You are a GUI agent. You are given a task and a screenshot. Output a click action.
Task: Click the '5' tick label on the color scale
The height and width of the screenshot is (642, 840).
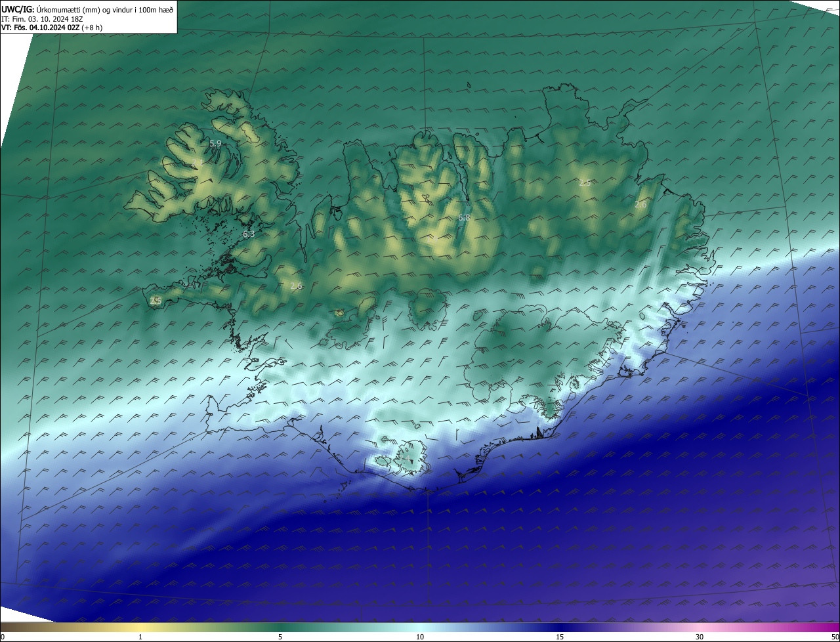280,637
